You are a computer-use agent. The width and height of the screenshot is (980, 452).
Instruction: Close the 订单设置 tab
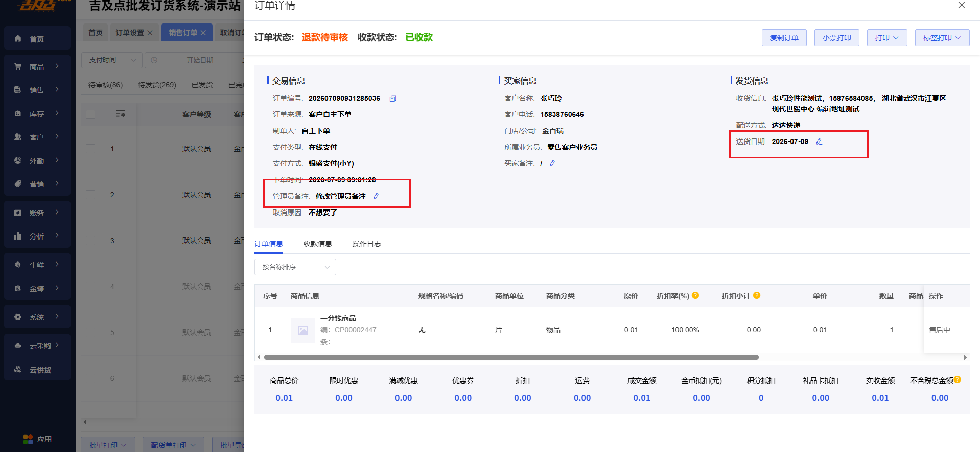(x=150, y=33)
